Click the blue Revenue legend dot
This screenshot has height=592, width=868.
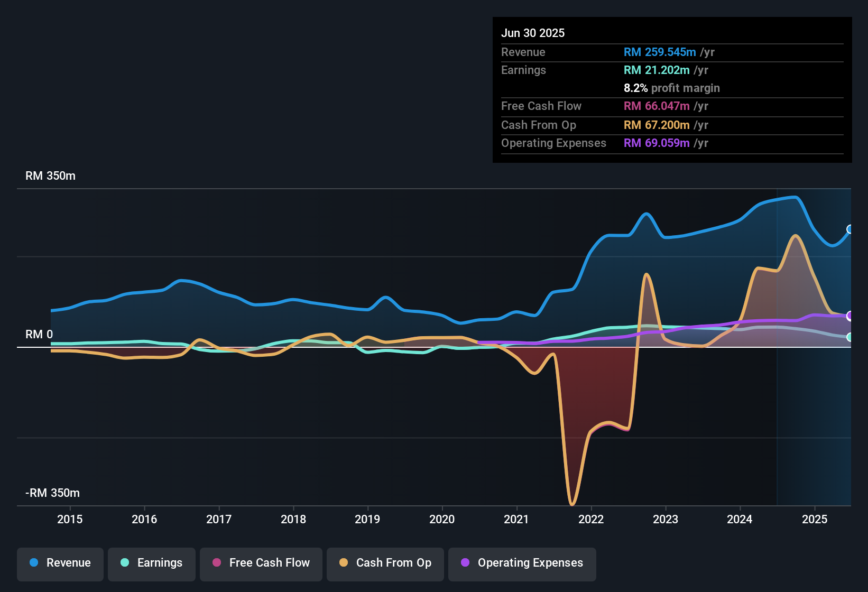33,563
